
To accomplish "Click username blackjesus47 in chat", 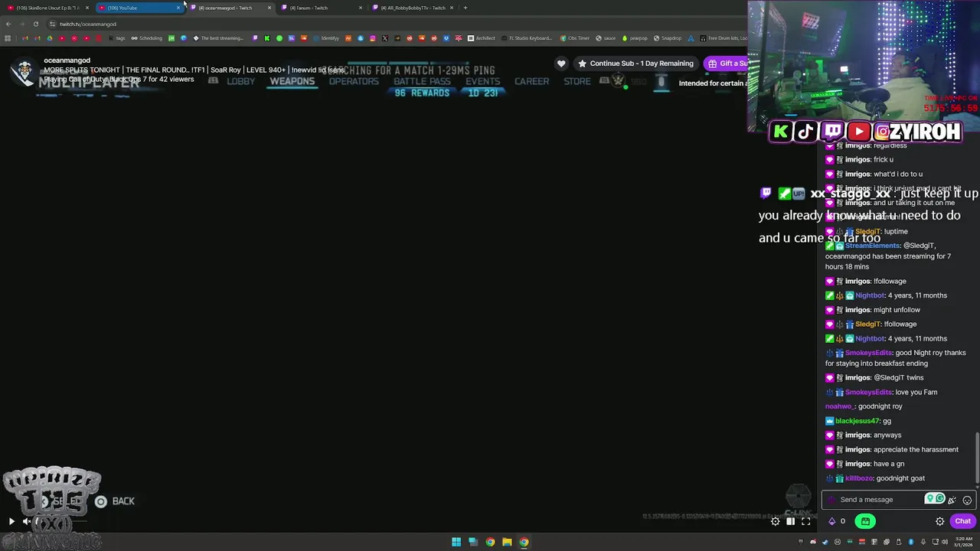I will coord(857,421).
